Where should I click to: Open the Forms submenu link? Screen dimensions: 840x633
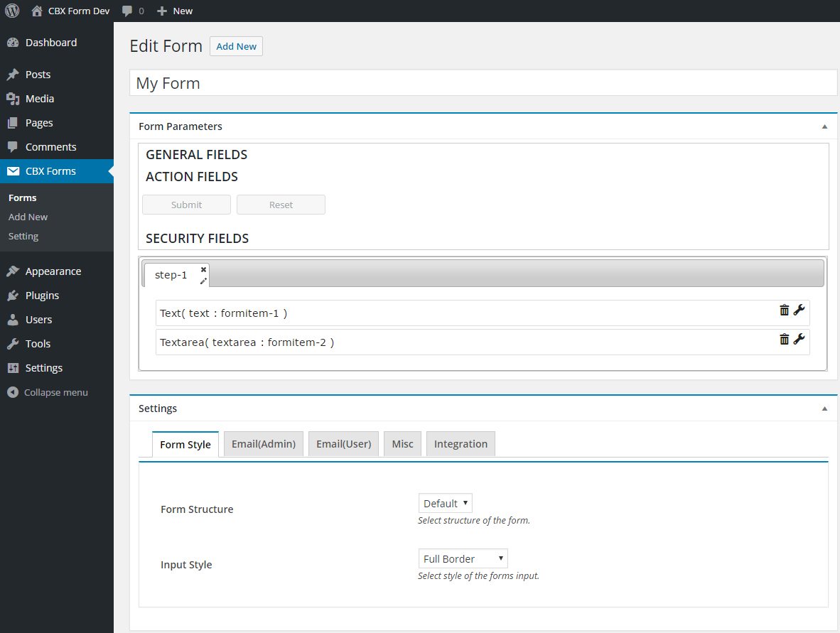(x=23, y=198)
